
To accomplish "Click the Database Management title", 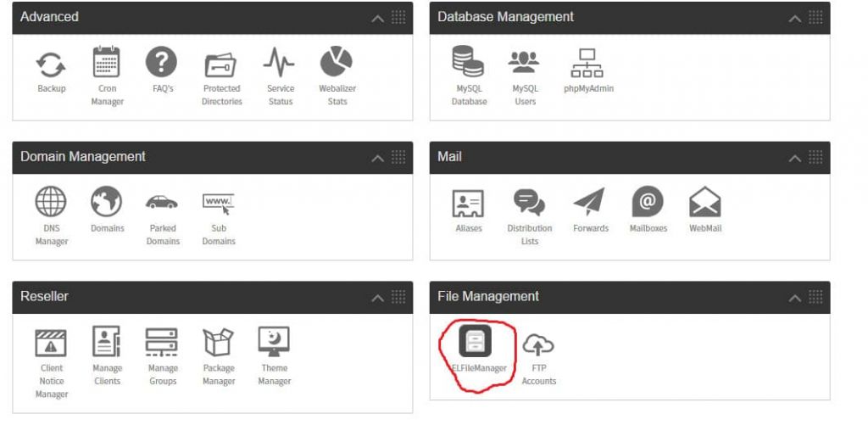I will tap(505, 17).
